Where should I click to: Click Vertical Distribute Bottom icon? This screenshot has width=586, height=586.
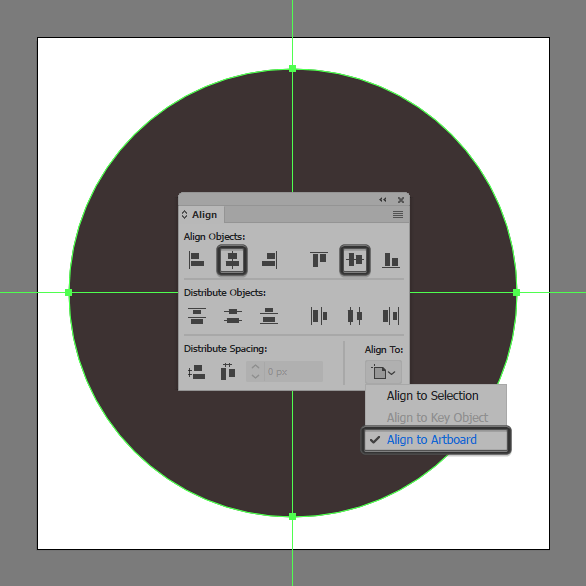tap(269, 316)
